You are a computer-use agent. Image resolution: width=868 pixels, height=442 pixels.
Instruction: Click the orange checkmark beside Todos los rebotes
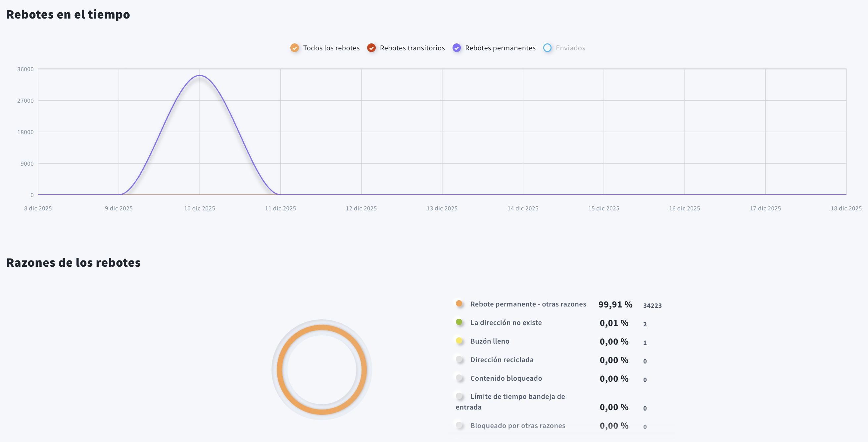[294, 48]
